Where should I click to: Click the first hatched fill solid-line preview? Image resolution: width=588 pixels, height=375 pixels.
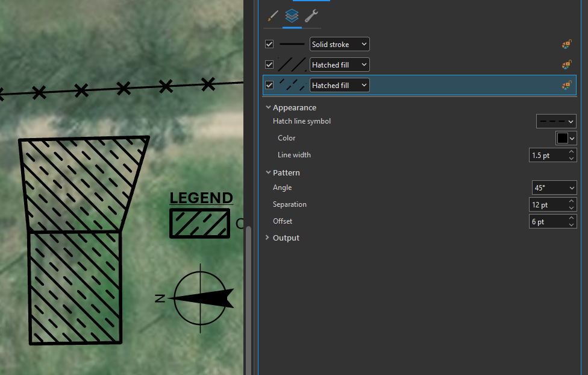[x=292, y=65]
